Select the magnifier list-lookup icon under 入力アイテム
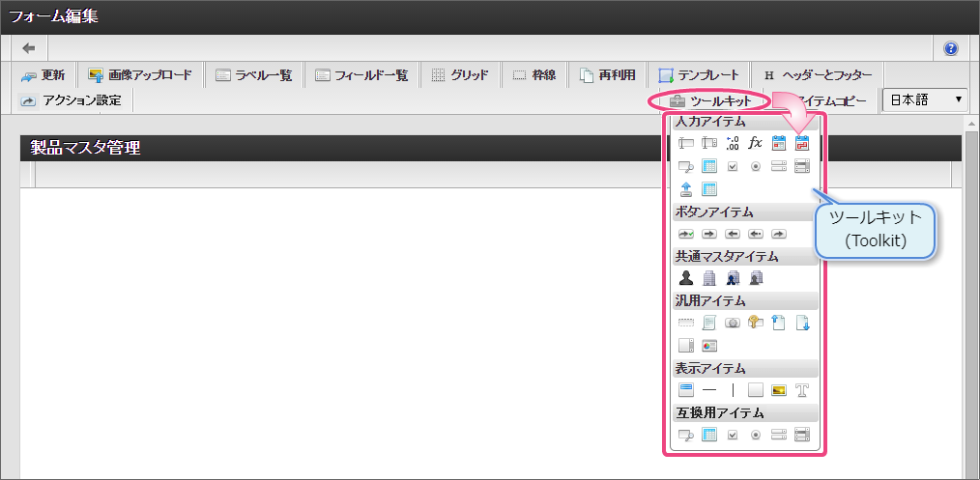 (x=685, y=166)
